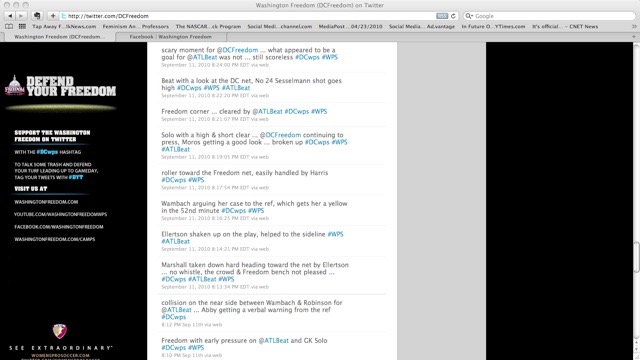
Task: Open Top Sites grid icon
Action: click(x=22, y=26)
